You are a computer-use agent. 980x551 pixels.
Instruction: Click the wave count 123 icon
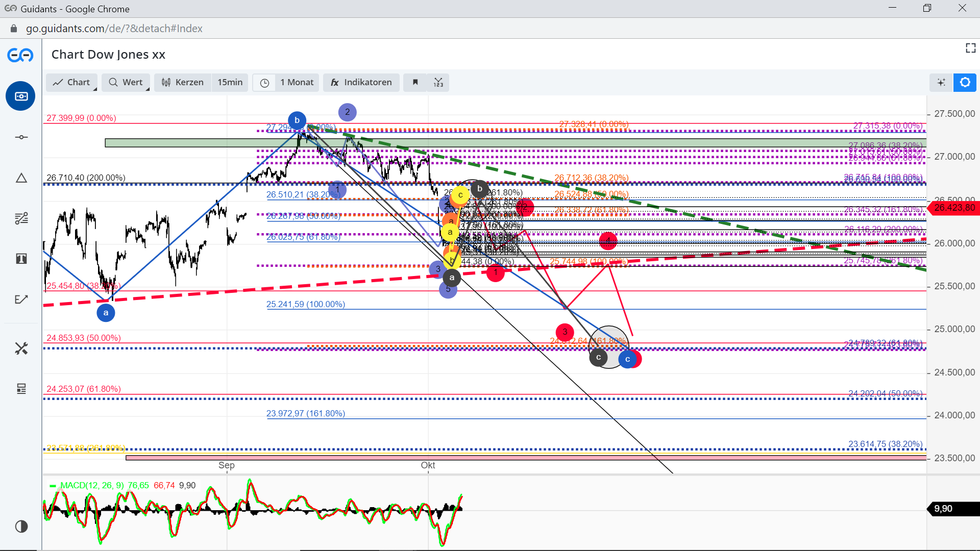438,82
